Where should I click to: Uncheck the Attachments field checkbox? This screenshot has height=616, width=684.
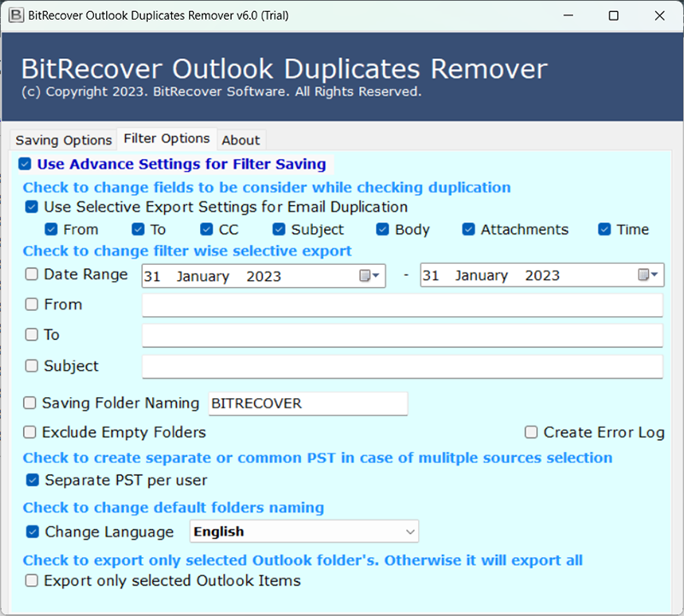coord(469,229)
